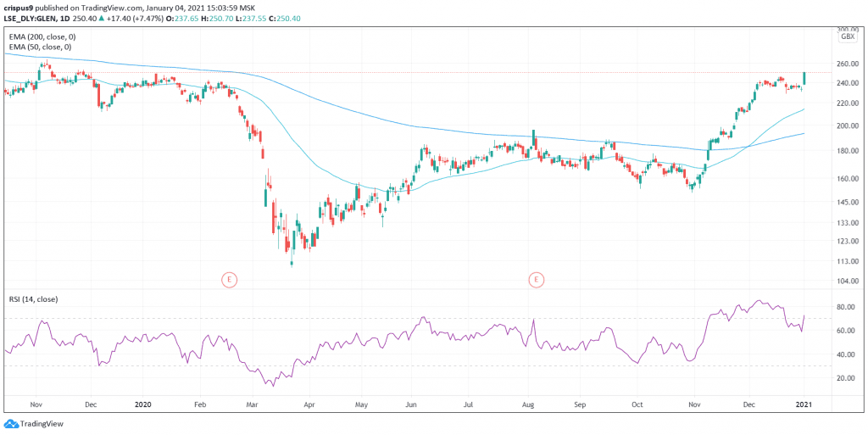Click the earnings marker near August
Viewport: 868px width, 435px height.
536,280
